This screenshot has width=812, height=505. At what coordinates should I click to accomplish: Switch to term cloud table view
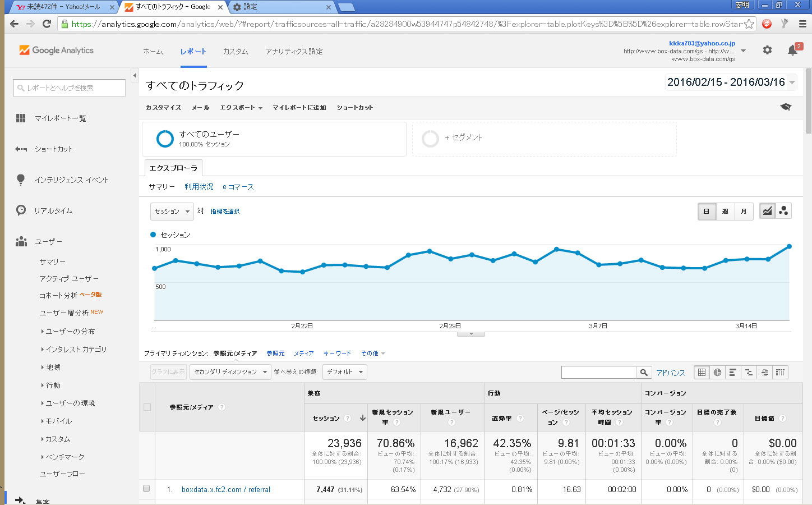(764, 372)
